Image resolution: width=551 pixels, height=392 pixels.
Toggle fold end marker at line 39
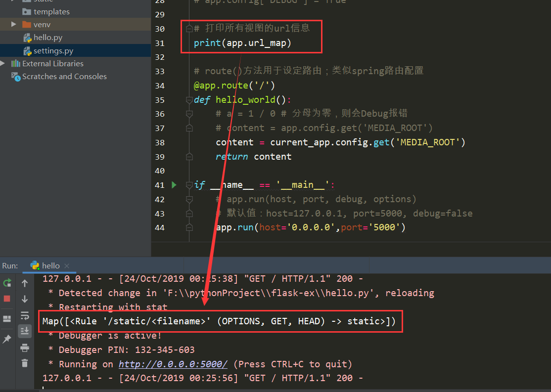(189, 157)
